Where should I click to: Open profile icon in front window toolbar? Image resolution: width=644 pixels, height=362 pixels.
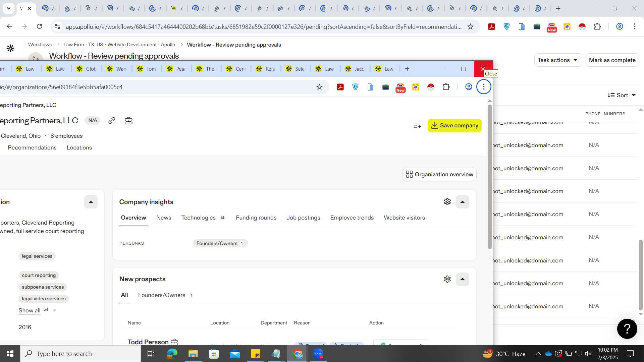[x=469, y=87]
